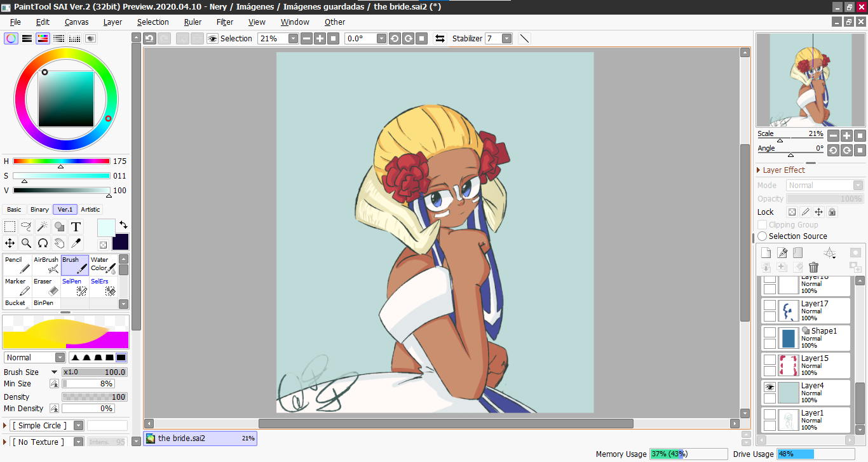Image resolution: width=868 pixels, height=462 pixels.
Task: Select the Zoom magnifier tool
Action: point(27,243)
